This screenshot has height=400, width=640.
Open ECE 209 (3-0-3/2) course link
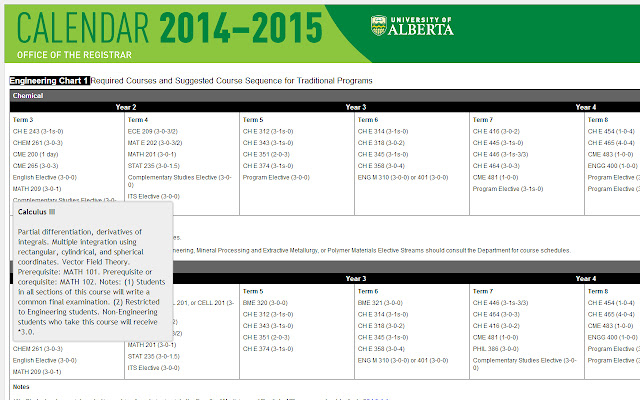click(153, 131)
